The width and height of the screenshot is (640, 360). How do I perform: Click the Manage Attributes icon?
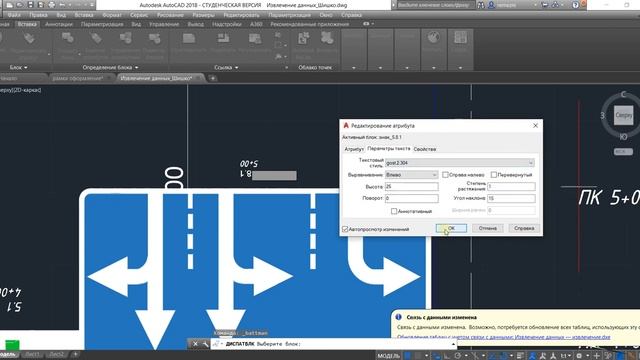coord(126,39)
